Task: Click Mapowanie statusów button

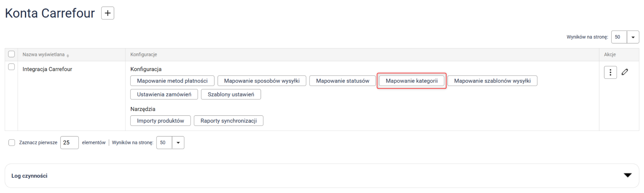Action: tap(342, 81)
